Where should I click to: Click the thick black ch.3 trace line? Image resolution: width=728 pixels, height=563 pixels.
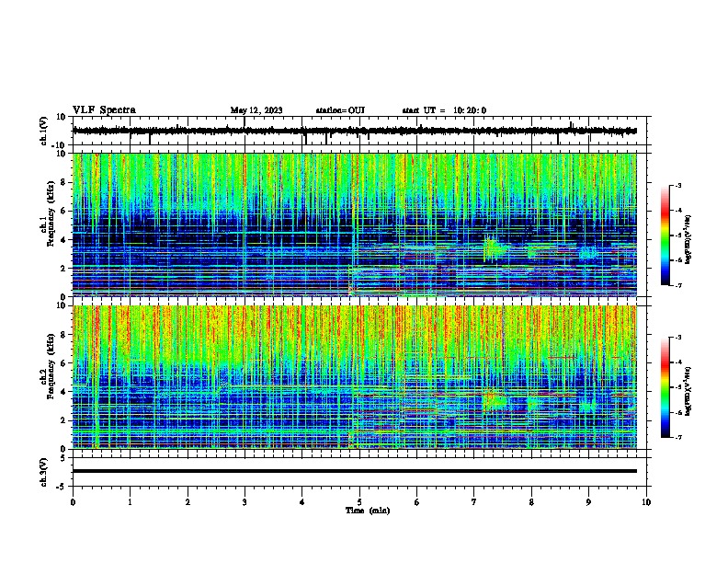(354, 471)
